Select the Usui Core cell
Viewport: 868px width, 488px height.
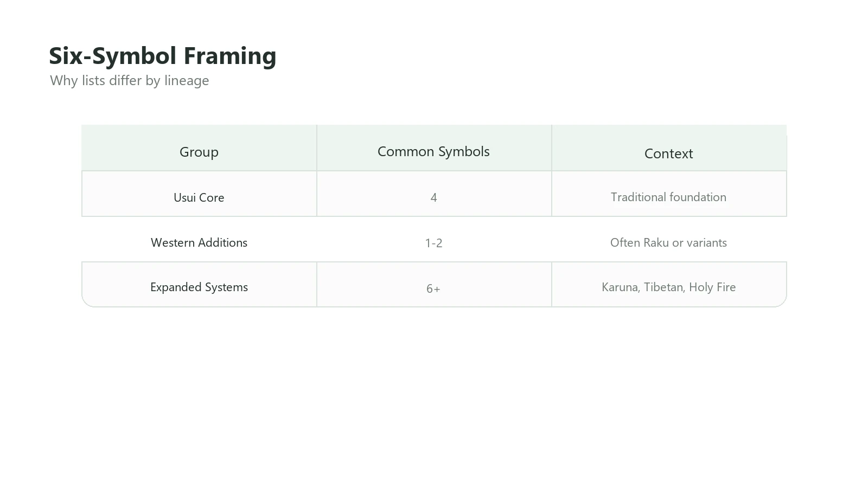[199, 194]
